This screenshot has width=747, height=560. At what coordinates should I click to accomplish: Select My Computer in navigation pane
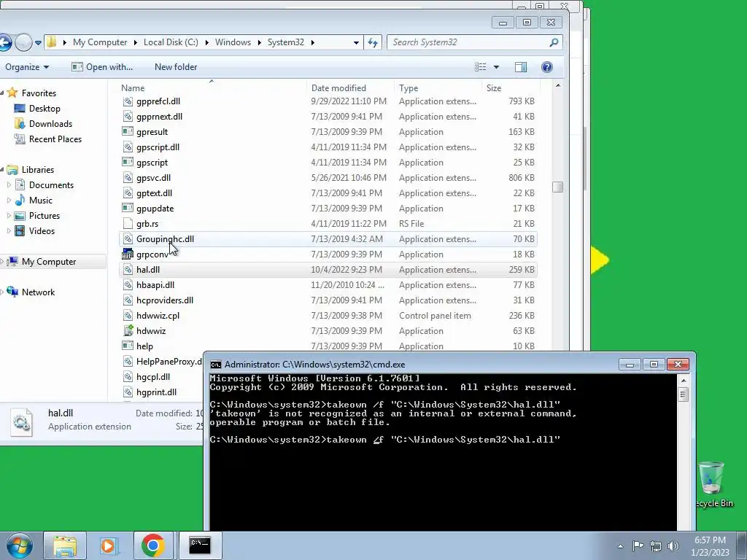pos(42,262)
